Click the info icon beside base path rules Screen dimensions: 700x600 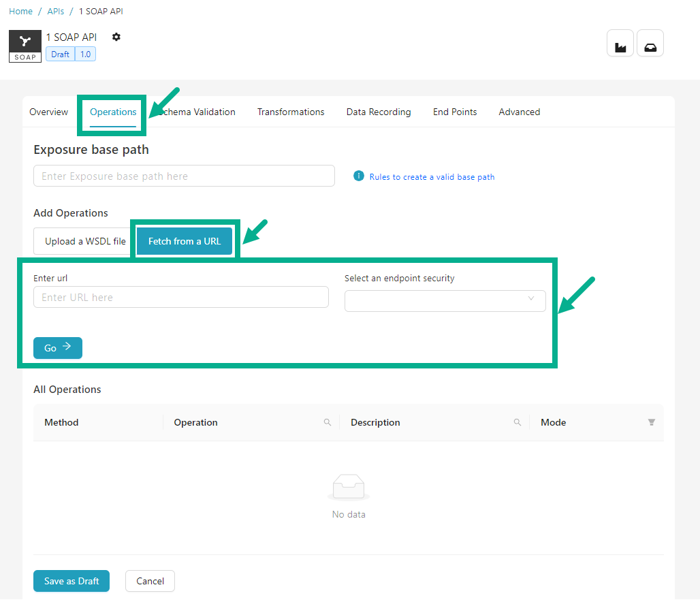point(359,176)
